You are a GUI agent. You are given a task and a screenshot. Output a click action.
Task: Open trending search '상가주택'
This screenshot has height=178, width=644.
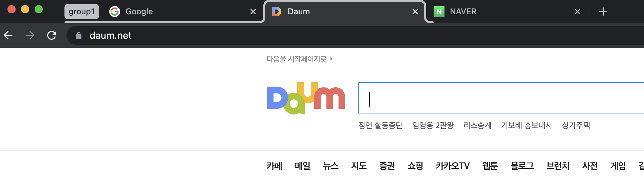[x=576, y=125]
